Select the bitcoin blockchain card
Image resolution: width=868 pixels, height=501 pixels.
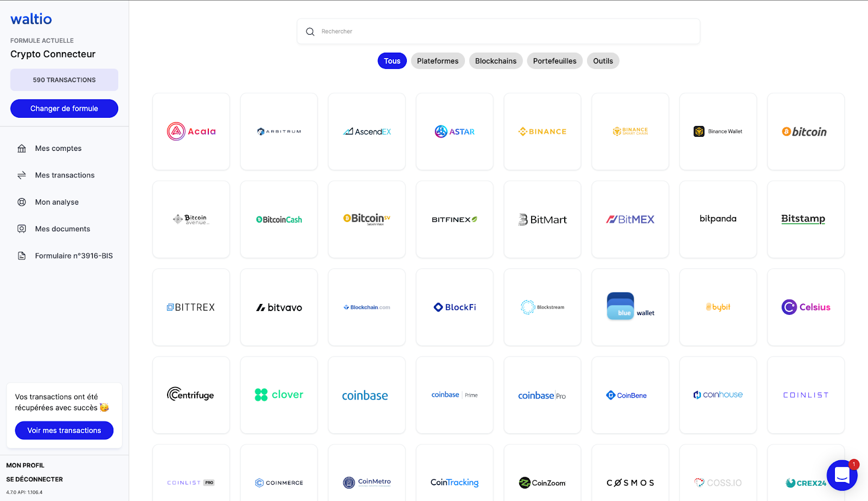(806, 131)
